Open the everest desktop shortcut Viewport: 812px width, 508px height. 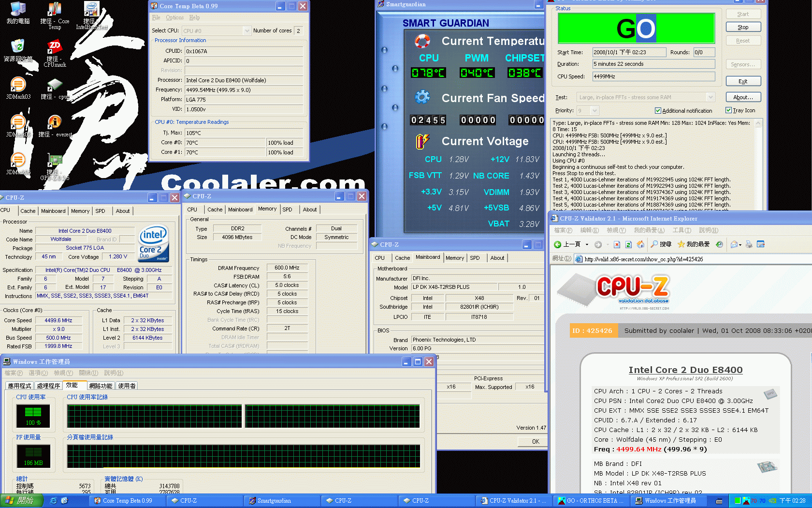[55, 126]
